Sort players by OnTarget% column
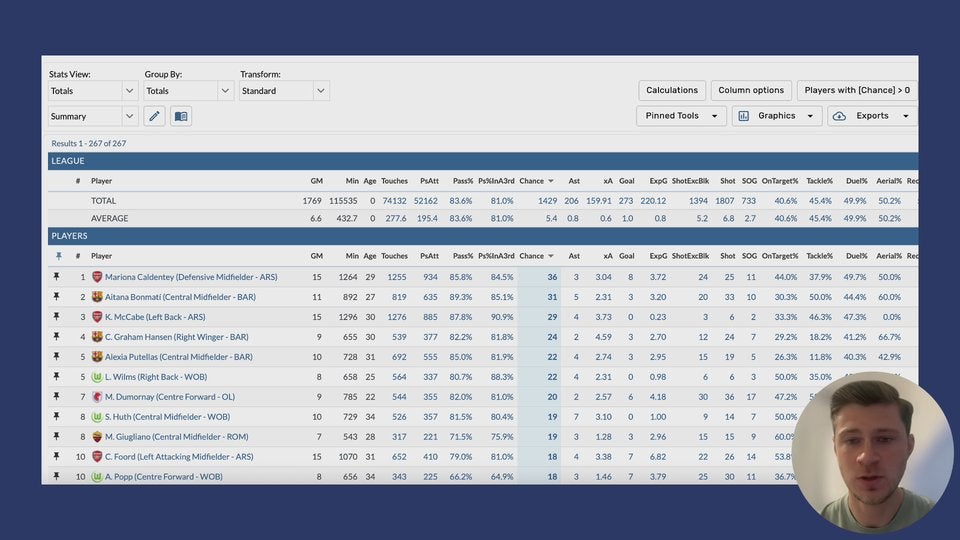Viewport: 960px width, 540px height. point(780,256)
